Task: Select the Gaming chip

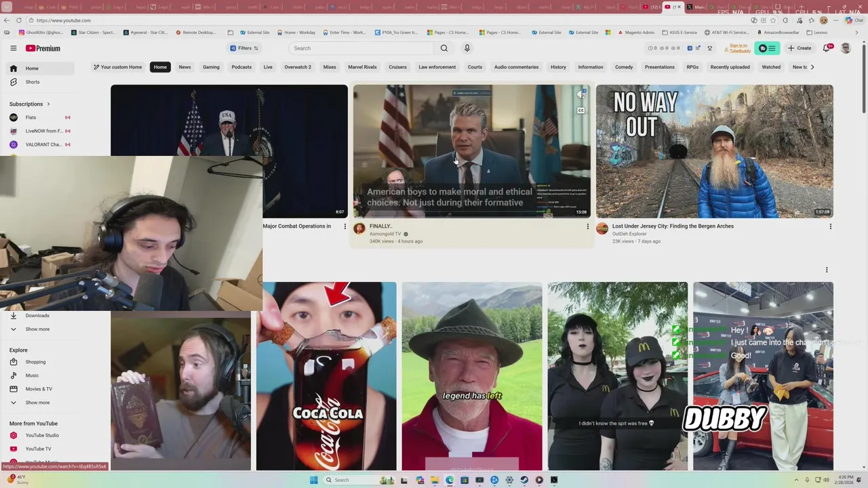Action: [211, 67]
